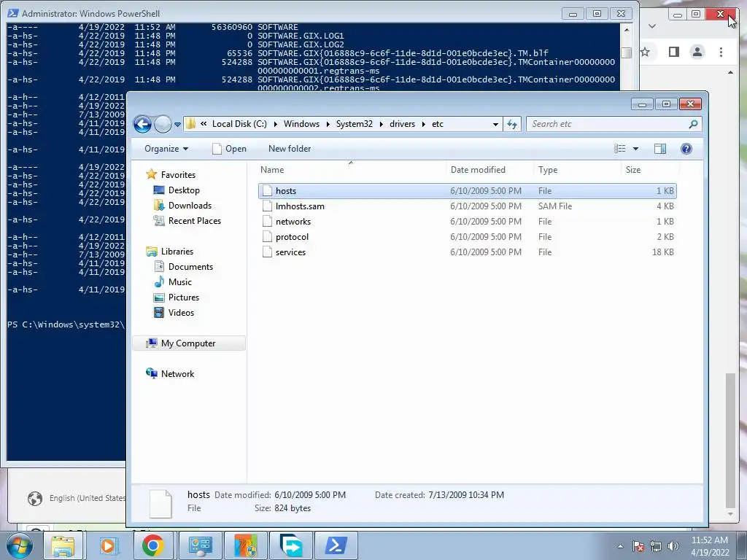Click the PowerShell window title icon
Image resolution: width=747 pixels, height=560 pixels.
(13, 13)
